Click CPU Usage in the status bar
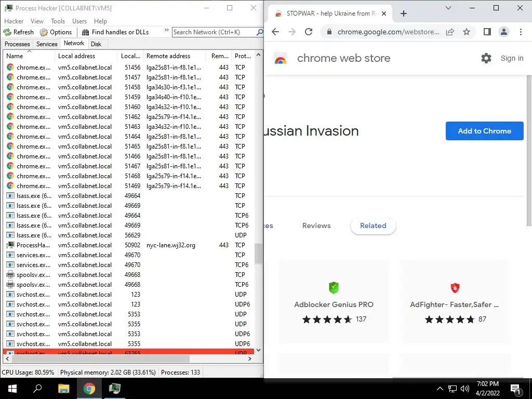532x399 pixels. click(x=28, y=372)
